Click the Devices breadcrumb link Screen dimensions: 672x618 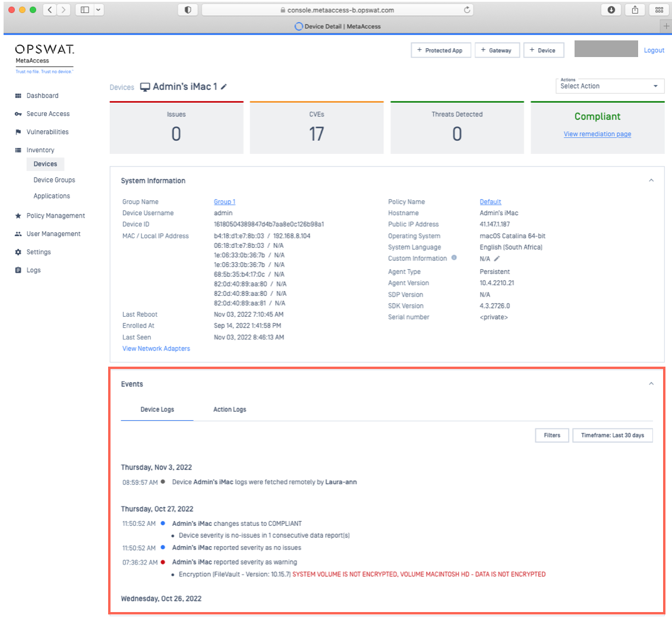coord(122,87)
